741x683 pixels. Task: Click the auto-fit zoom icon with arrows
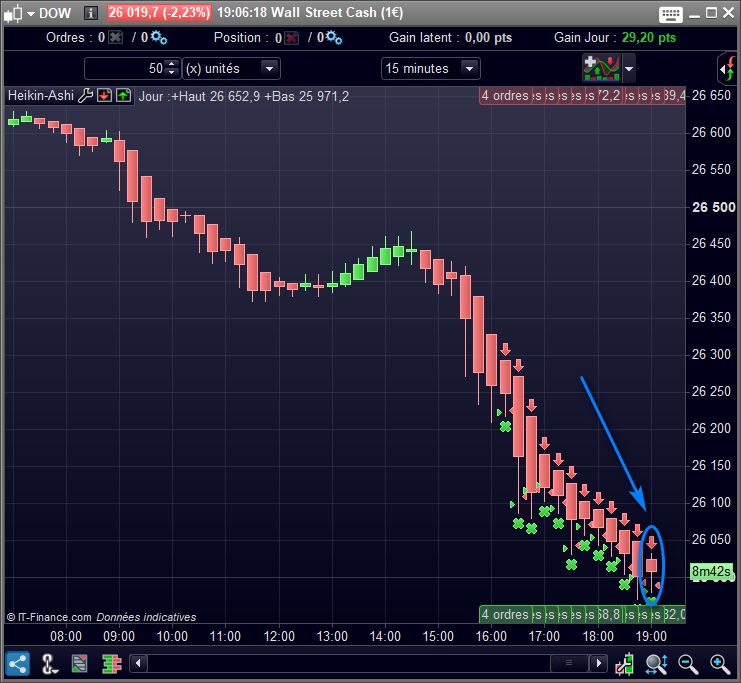click(656, 664)
